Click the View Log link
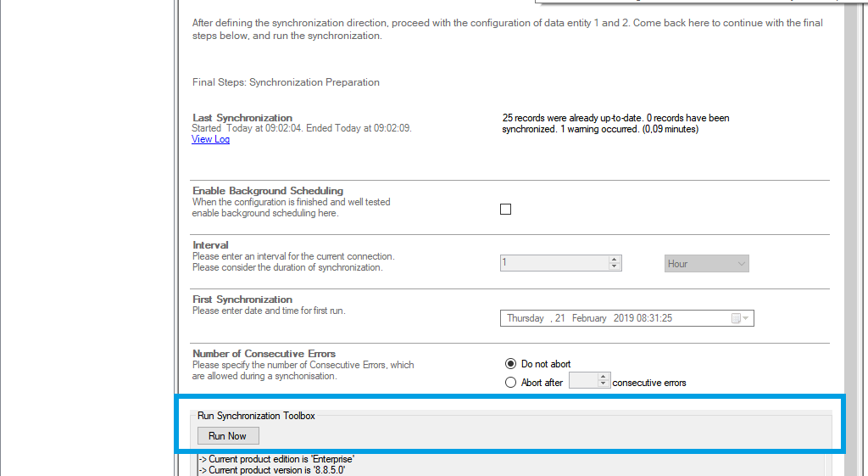Screen dimensions: 868x476 coord(210,139)
